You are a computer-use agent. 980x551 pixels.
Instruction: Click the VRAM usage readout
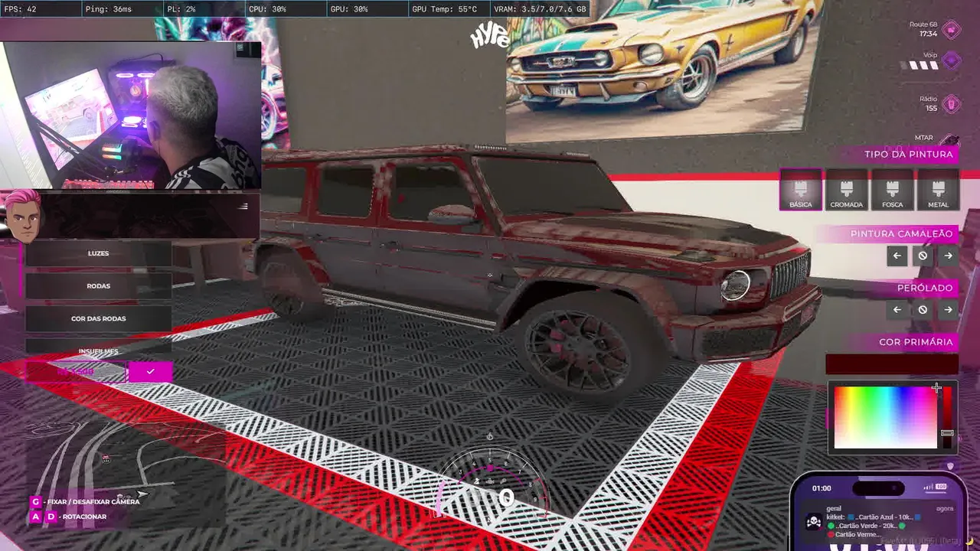tap(541, 9)
